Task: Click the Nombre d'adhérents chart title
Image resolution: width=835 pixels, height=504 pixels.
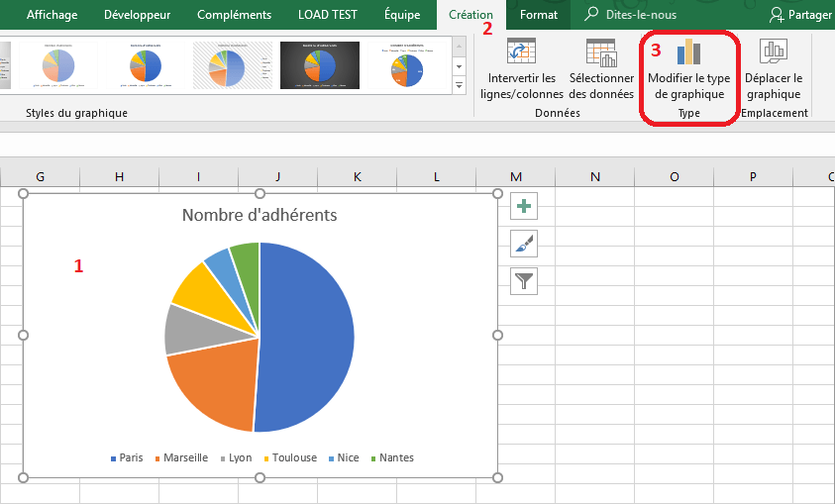Action: pos(260,215)
